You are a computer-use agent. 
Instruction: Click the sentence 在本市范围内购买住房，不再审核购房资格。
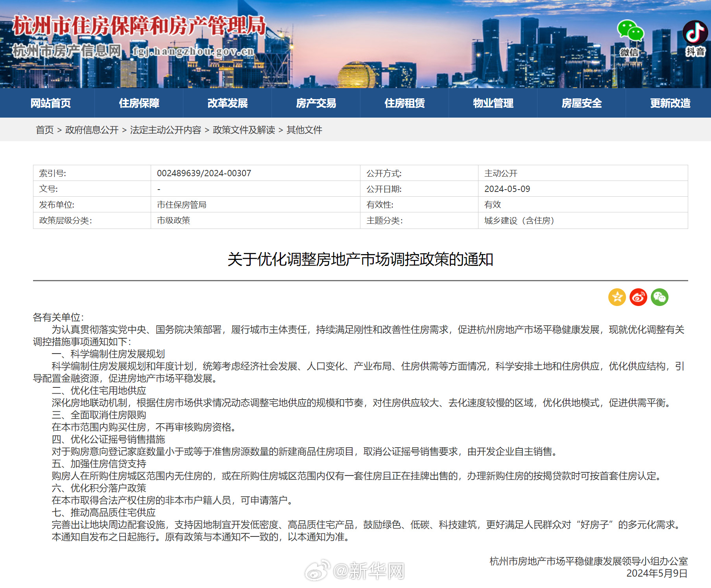[x=144, y=427]
